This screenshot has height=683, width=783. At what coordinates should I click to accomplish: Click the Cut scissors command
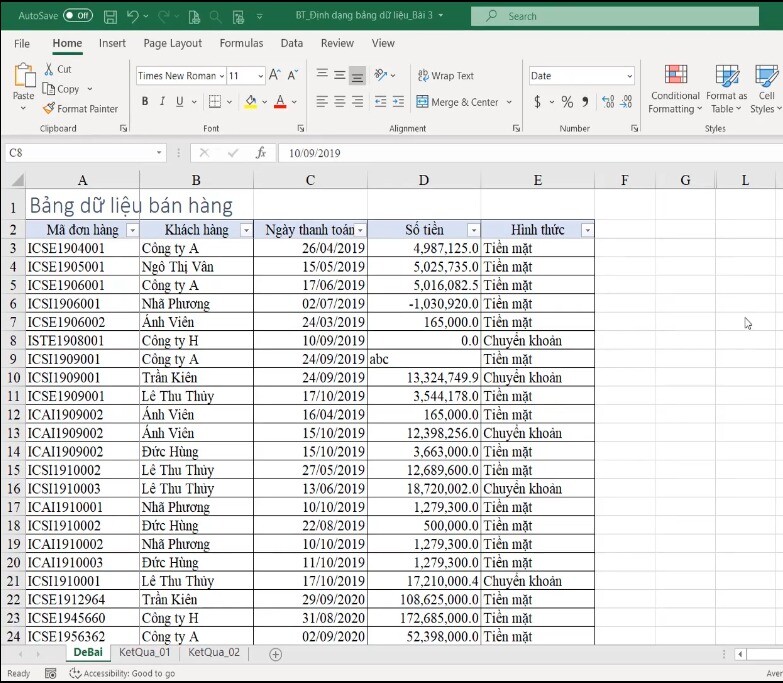click(58, 69)
